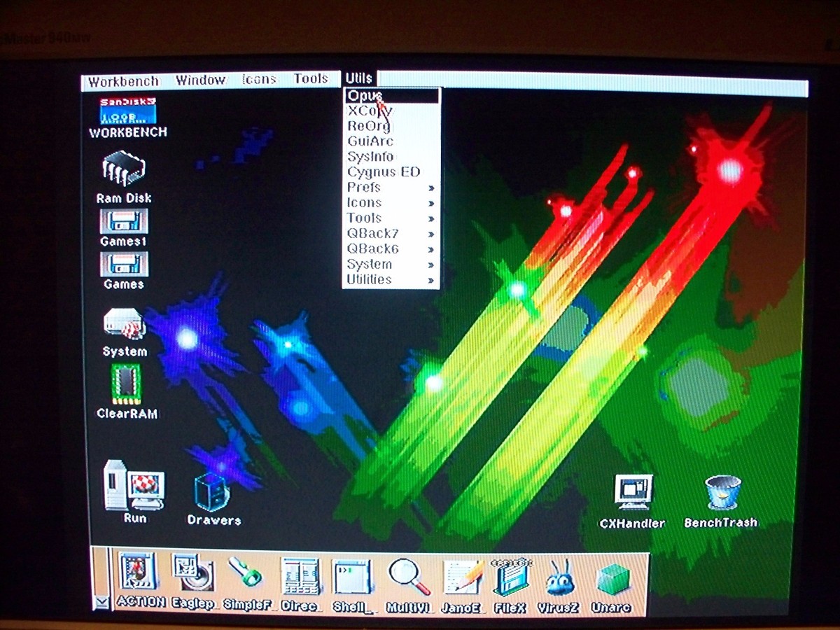This screenshot has width=840, height=630.
Task: Open BenchTrash on the desktop
Action: 722,493
